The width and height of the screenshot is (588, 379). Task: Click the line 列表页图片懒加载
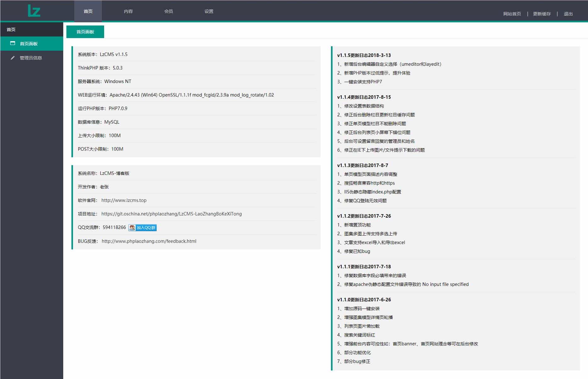coord(358,326)
